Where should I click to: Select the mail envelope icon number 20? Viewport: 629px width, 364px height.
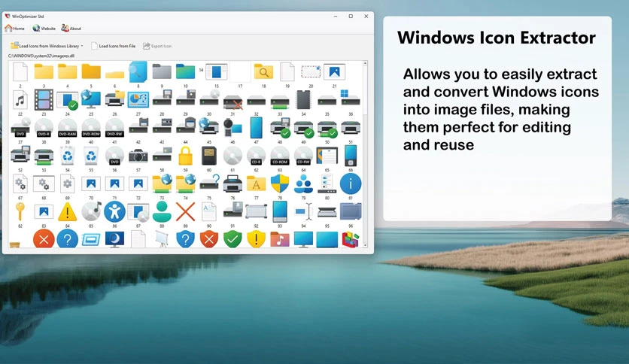(x=311, y=72)
